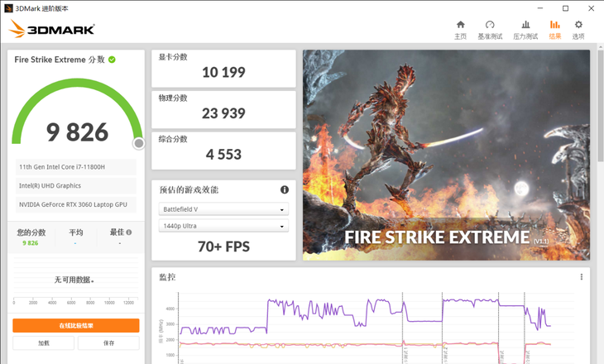Open the monitoring panel three-dot menu
The image size is (604, 364).
point(582,277)
